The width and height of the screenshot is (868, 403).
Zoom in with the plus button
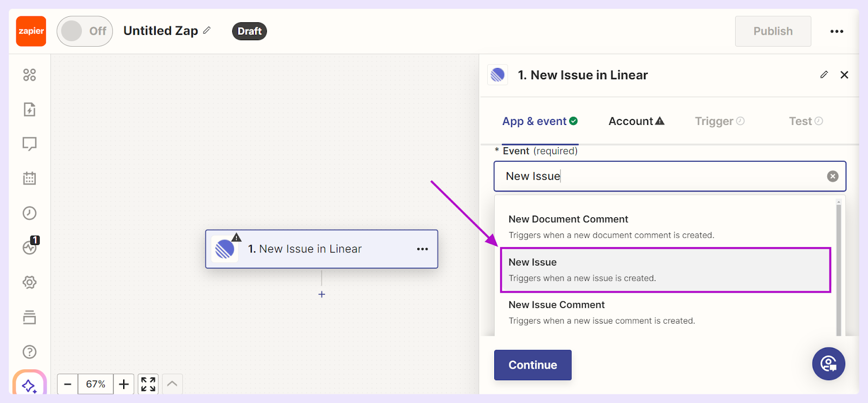[124, 384]
